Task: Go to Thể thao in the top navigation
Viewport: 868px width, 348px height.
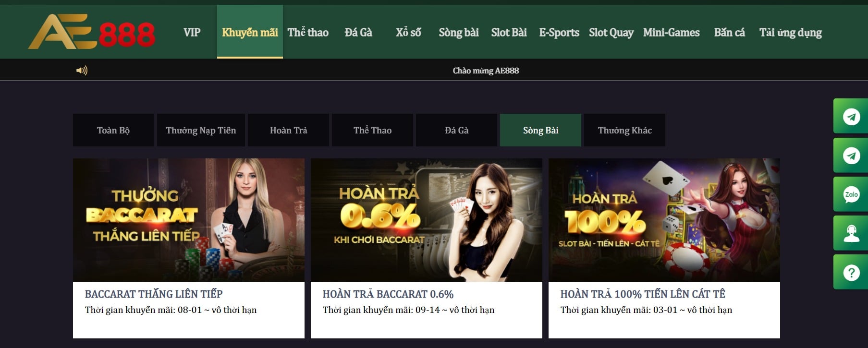Action: click(x=308, y=32)
